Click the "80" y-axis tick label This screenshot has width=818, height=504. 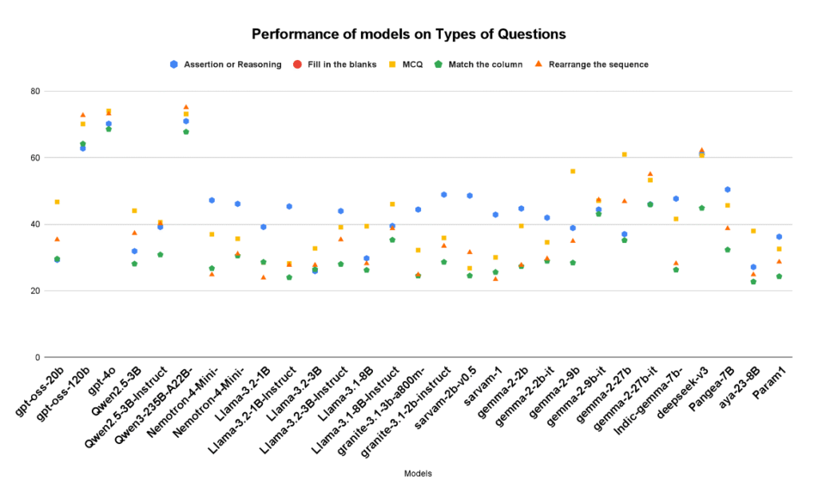(33, 91)
